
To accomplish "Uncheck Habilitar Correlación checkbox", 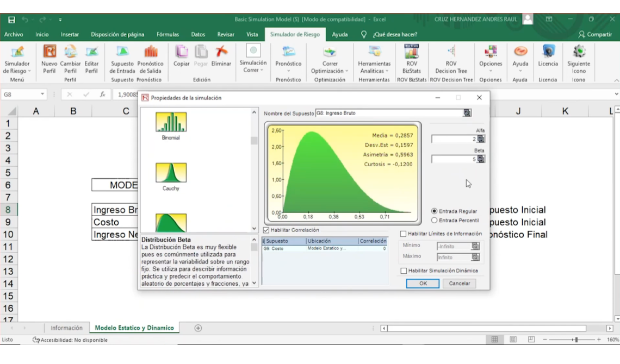I will [x=266, y=230].
